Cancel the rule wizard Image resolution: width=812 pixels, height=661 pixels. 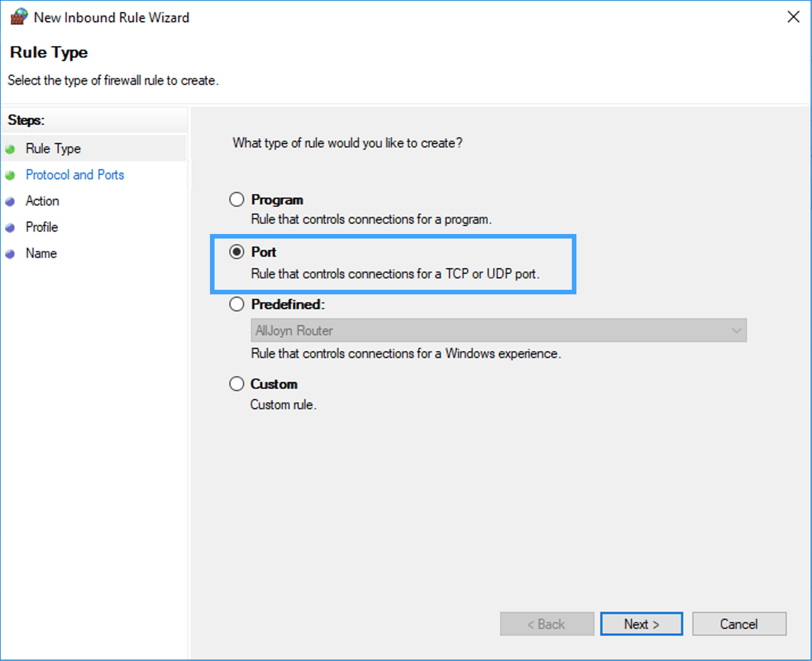pos(739,624)
